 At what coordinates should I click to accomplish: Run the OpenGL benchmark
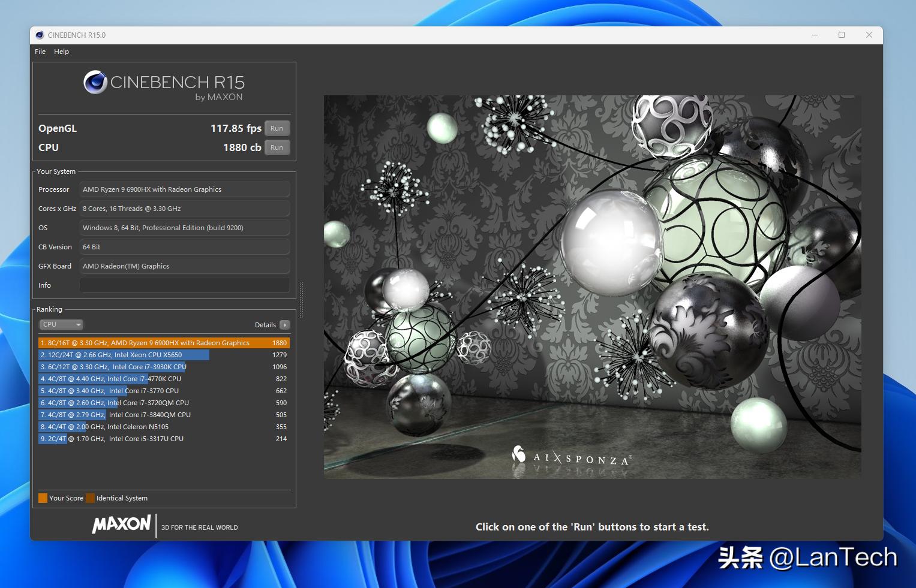(277, 128)
